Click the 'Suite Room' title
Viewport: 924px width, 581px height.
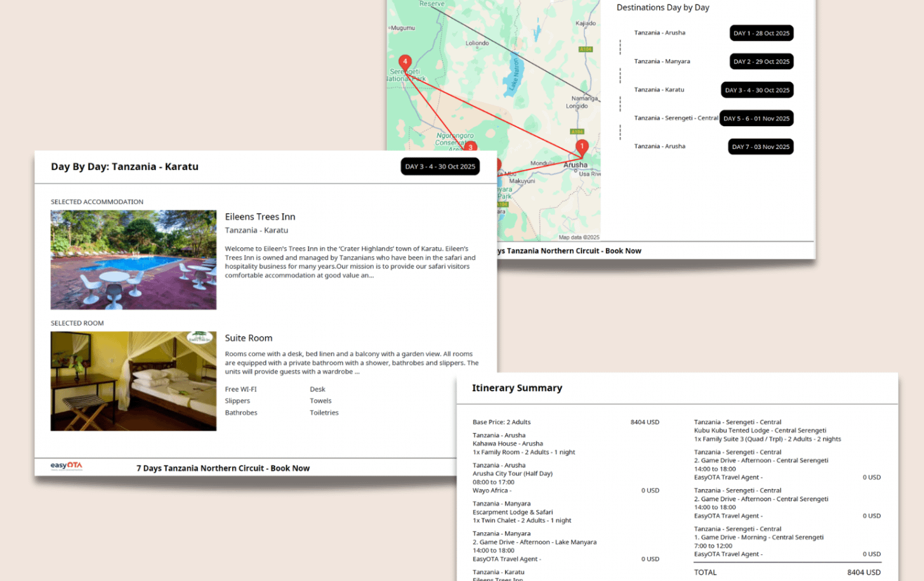coord(249,338)
